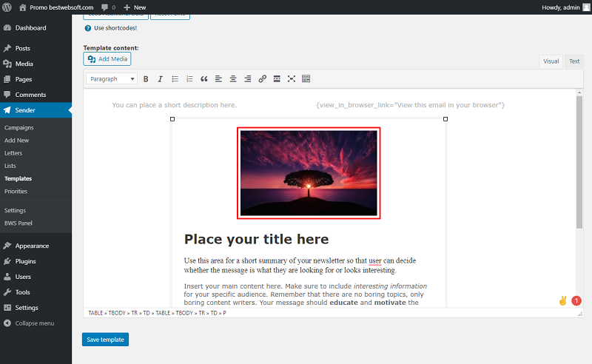Open the Dashboard menu
This screenshot has width=592, height=364.
coord(36,28)
